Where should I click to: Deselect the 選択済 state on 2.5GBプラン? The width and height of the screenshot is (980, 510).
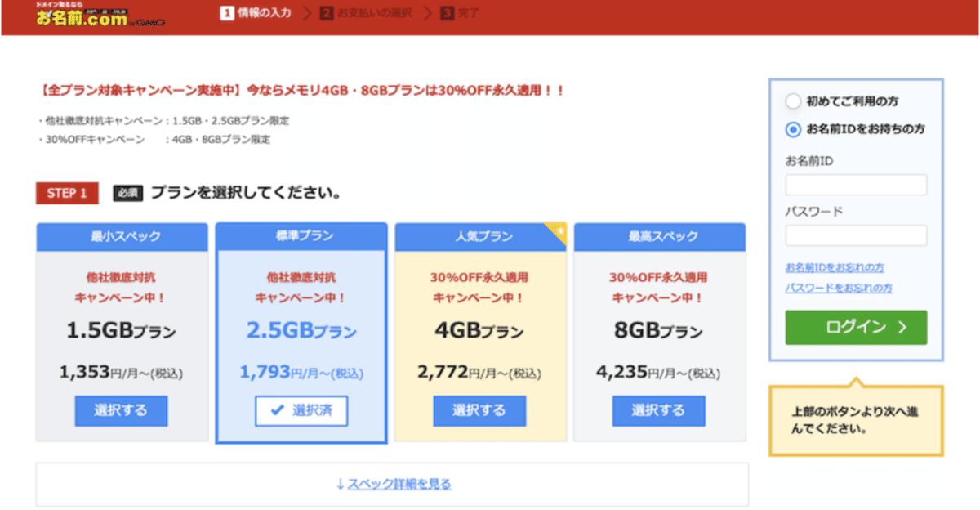(301, 411)
